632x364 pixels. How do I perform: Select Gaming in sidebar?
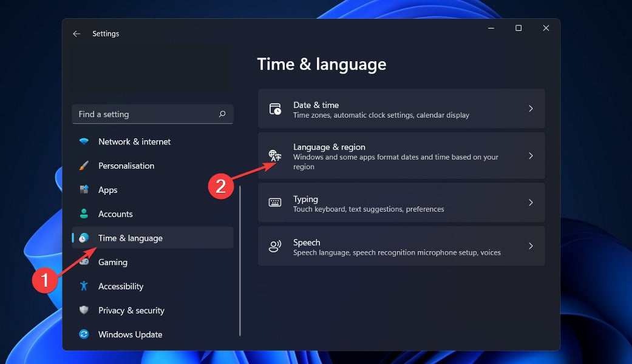(152, 262)
